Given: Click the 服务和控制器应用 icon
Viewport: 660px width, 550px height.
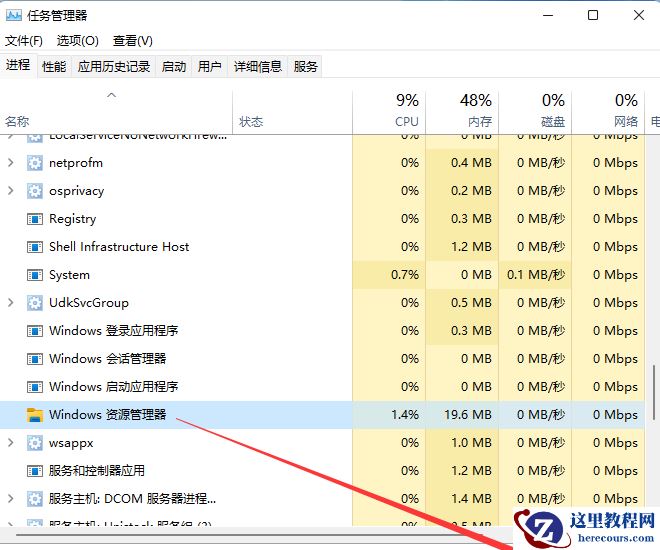Looking at the screenshot, I should coord(35,471).
